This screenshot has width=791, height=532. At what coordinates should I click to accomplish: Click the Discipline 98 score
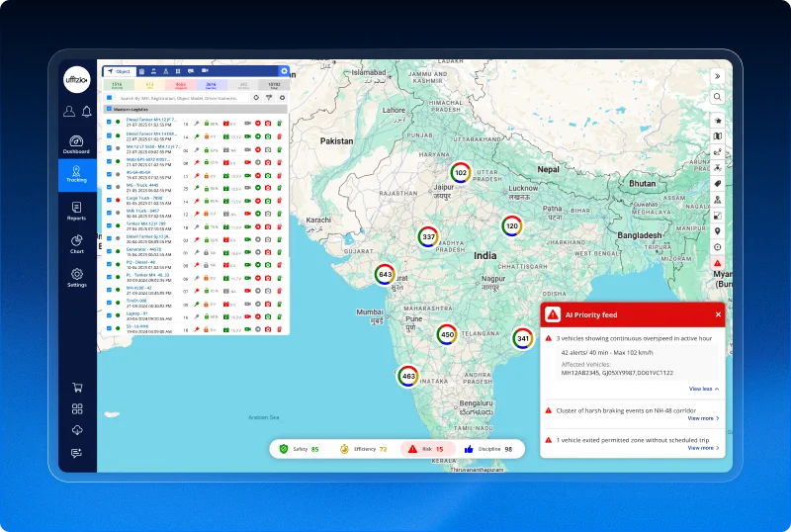coord(487,449)
